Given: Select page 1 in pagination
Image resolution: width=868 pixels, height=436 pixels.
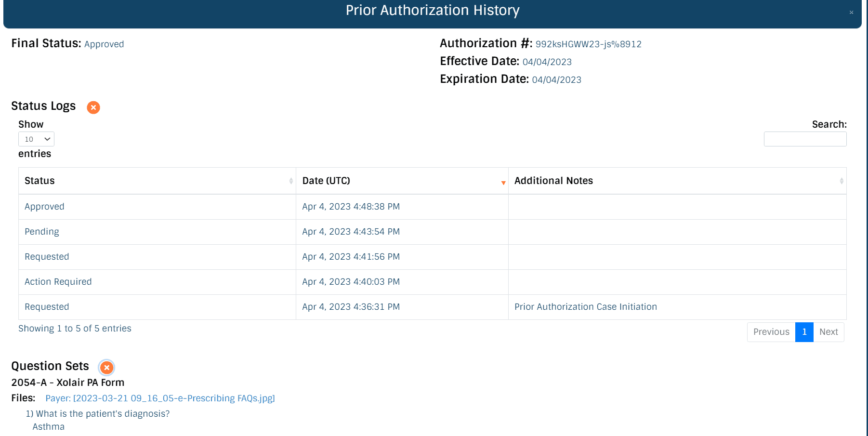Looking at the screenshot, I should (804, 332).
